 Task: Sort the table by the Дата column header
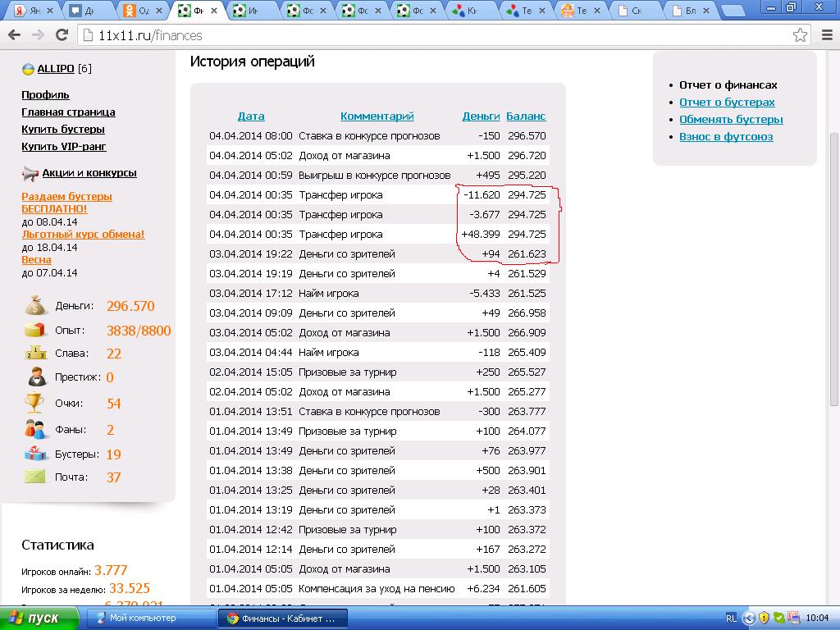coord(251,116)
